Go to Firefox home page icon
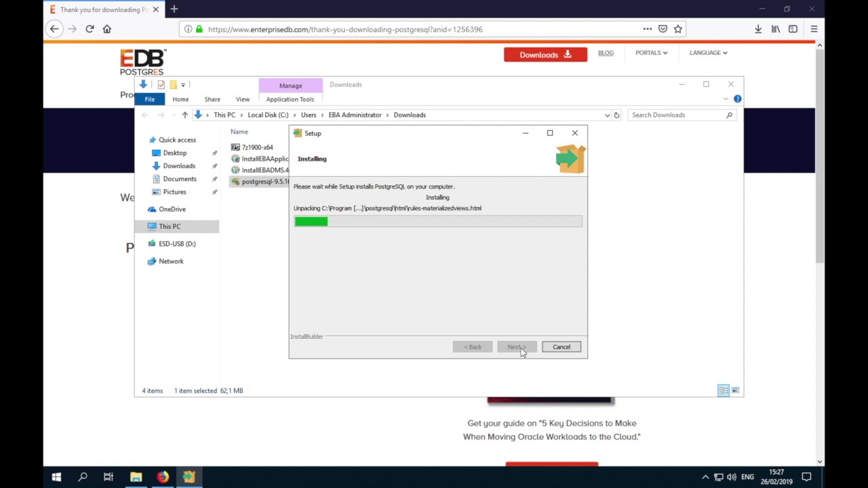This screenshot has height=488, width=868. tap(106, 29)
